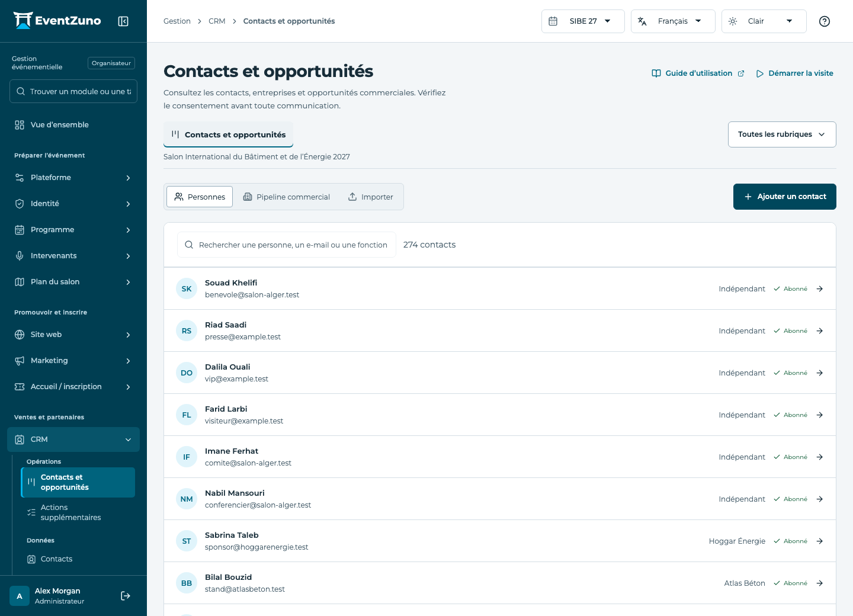Open Bilal Bouzid's contact arrow
Viewport: 853px width, 616px height.
(x=820, y=583)
